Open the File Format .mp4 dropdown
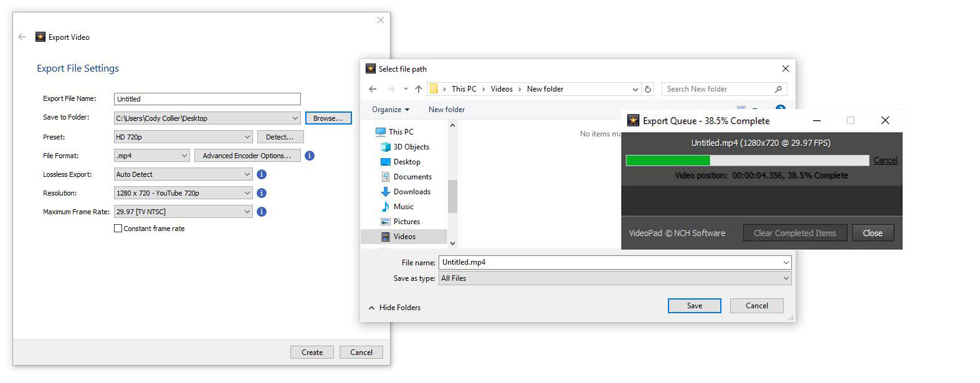Image resolution: width=980 pixels, height=383 pixels. click(151, 156)
